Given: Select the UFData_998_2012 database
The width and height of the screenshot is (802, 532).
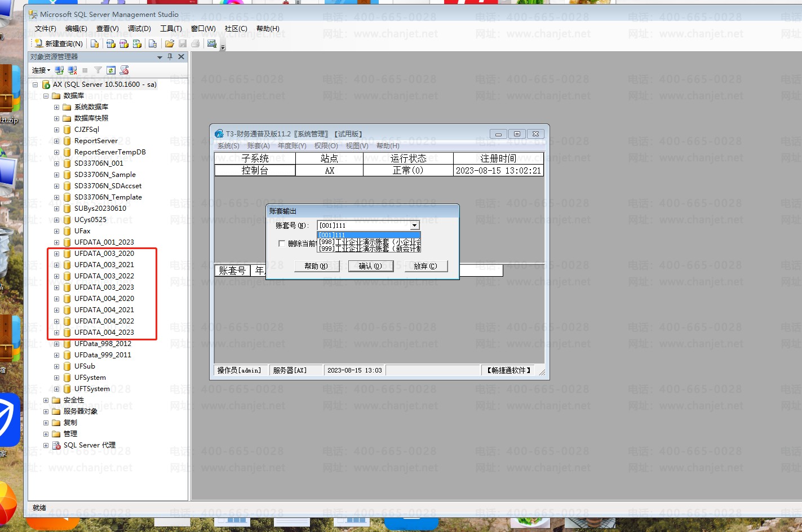Looking at the screenshot, I should (x=103, y=344).
